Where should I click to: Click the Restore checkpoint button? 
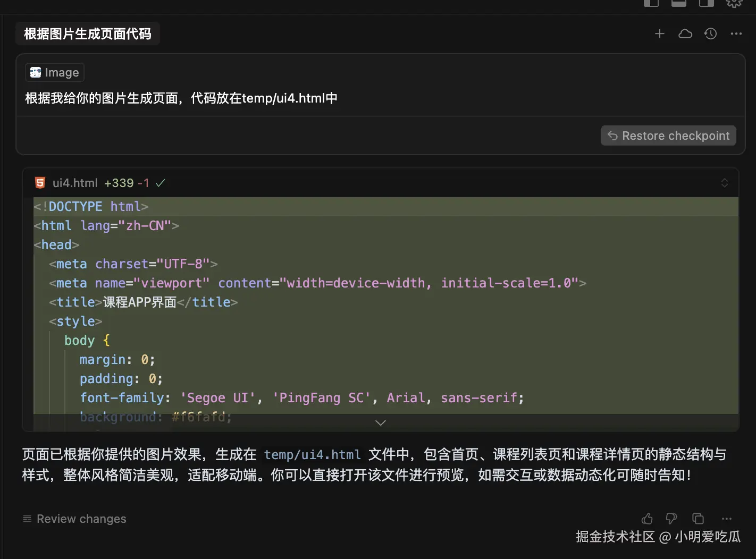tap(668, 135)
